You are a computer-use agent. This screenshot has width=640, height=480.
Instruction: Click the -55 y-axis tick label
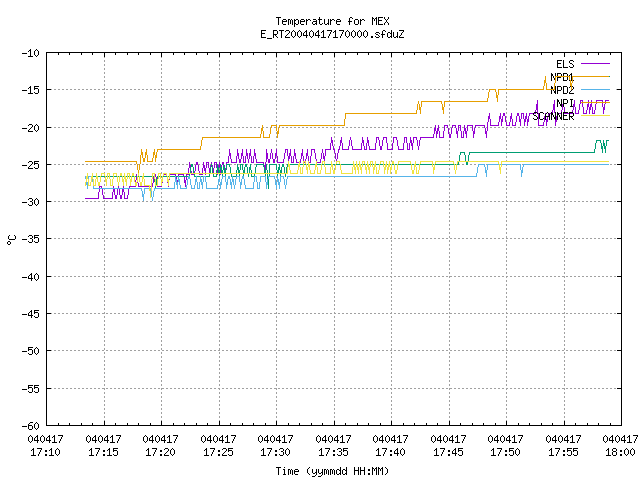(x=31, y=389)
